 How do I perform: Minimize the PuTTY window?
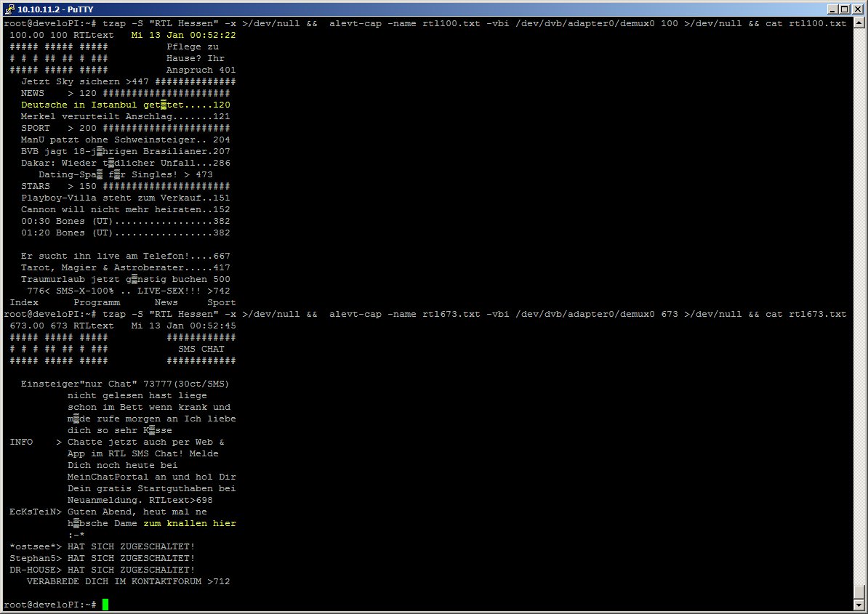coord(833,9)
